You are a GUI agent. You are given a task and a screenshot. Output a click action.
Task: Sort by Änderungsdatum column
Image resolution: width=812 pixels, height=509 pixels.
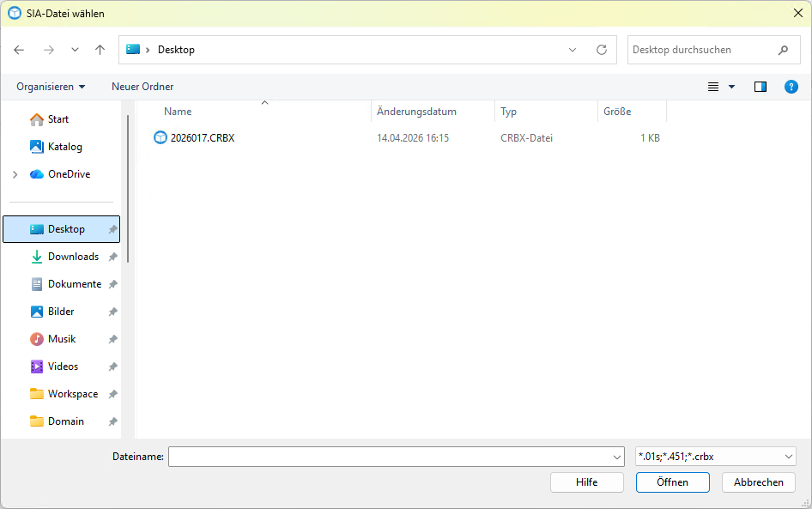coord(417,112)
